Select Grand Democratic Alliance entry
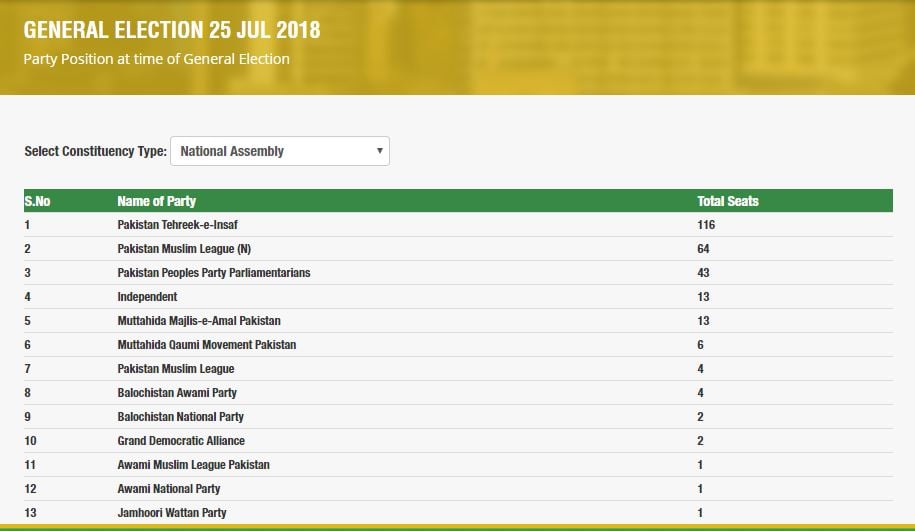915x531 pixels. pos(181,441)
